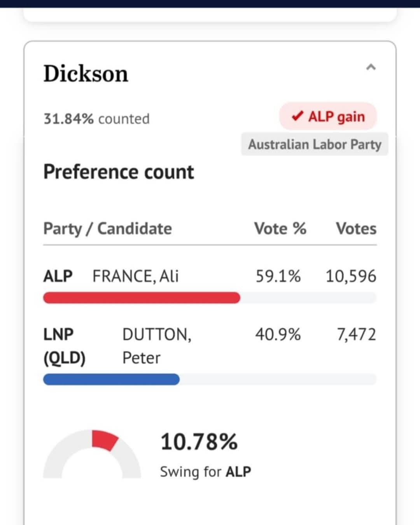Click the 7,472 votes figure

356,334
